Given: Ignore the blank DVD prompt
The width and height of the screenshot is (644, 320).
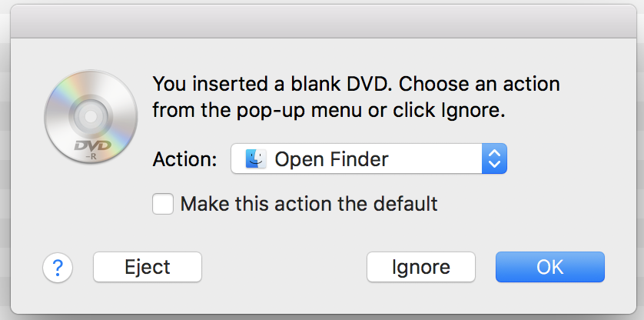Looking at the screenshot, I should [x=421, y=267].
